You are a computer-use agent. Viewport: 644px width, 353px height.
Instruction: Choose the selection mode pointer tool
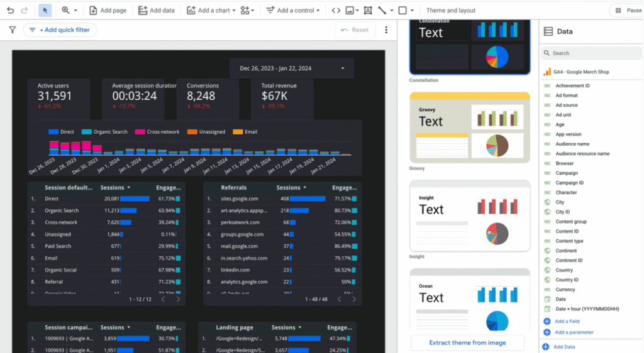[x=45, y=11]
